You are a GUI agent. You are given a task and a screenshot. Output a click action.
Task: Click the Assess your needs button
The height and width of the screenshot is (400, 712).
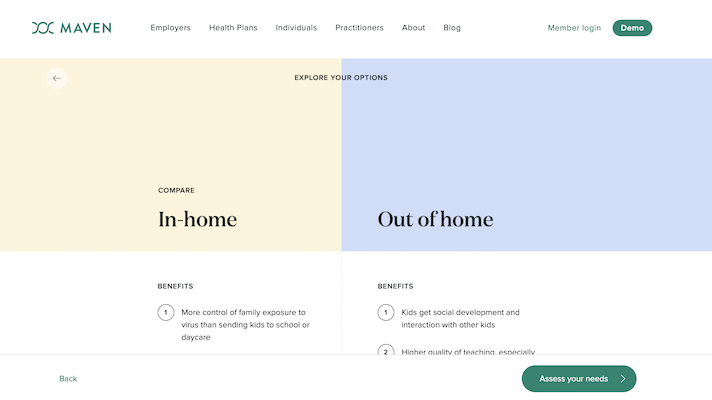pyautogui.click(x=573, y=379)
